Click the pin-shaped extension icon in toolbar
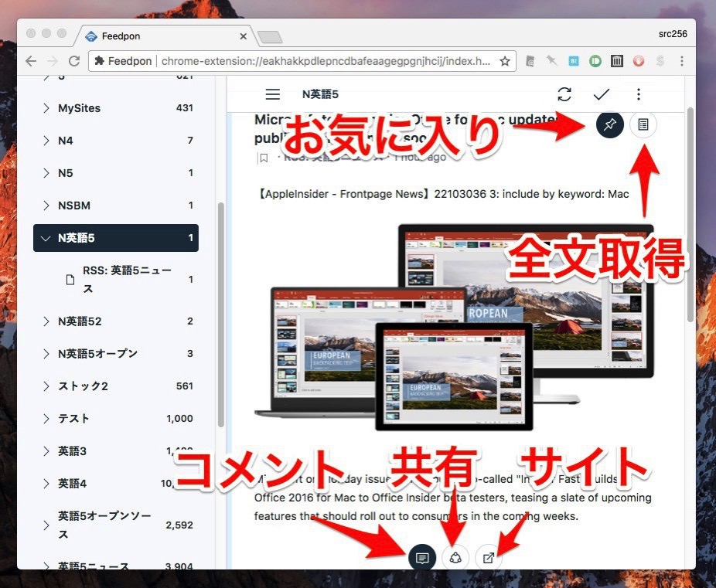Viewport: 716px width, 588px height. tap(551, 60)
